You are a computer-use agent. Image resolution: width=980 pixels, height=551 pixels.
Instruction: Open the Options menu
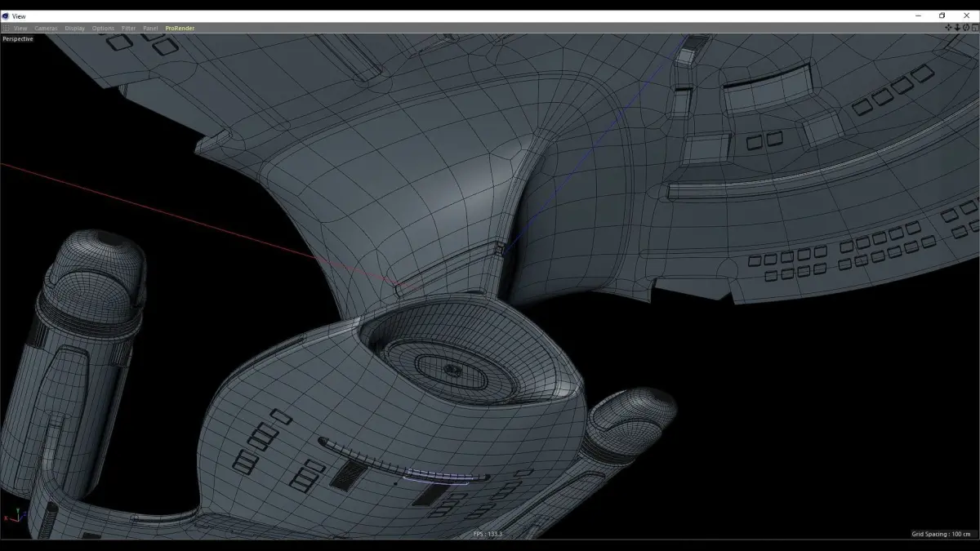103,29
